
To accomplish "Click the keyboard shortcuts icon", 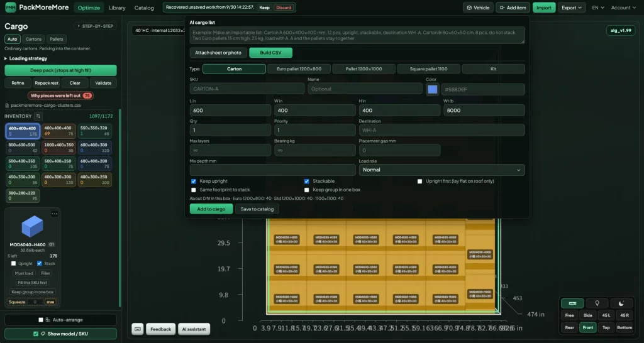I will [x=138, y=329].
